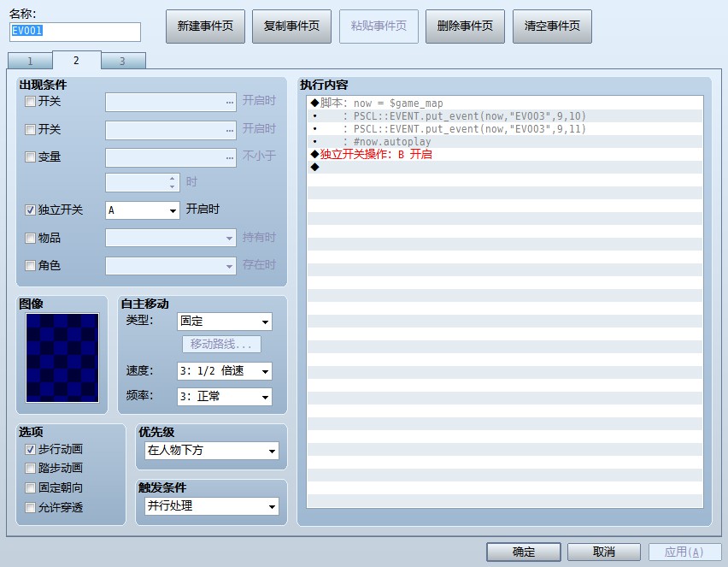The height and width of the screenshot is (567, 728).
Task: Select the put_event line ending 9,10
Action: (505, 116)
